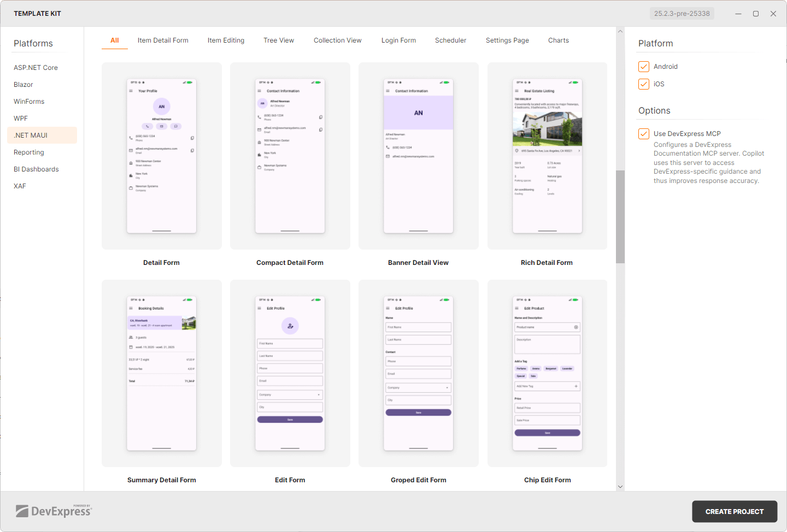Click the DevExpress logo
The image size is (787, 532).
click(53, 510)
